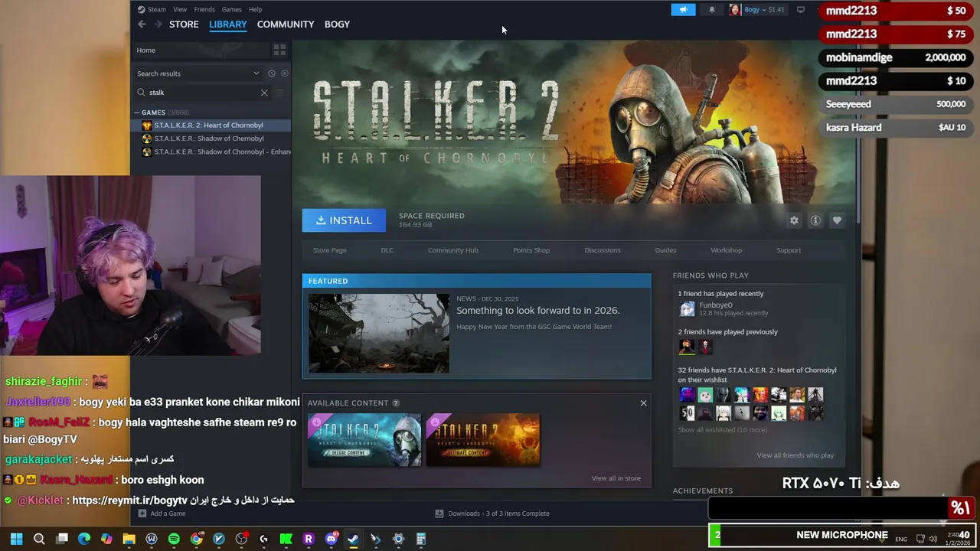
Task: Collapse the GAMES category
Action: click(136, 112)
